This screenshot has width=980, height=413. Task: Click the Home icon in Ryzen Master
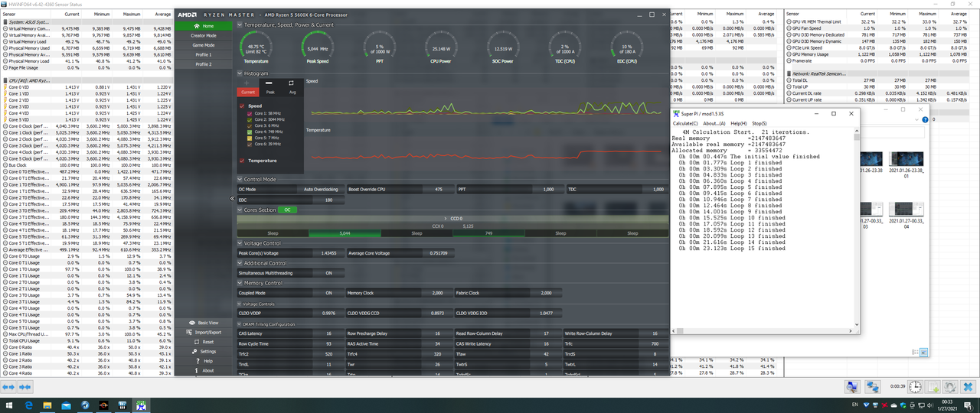(x=195, y=26)
